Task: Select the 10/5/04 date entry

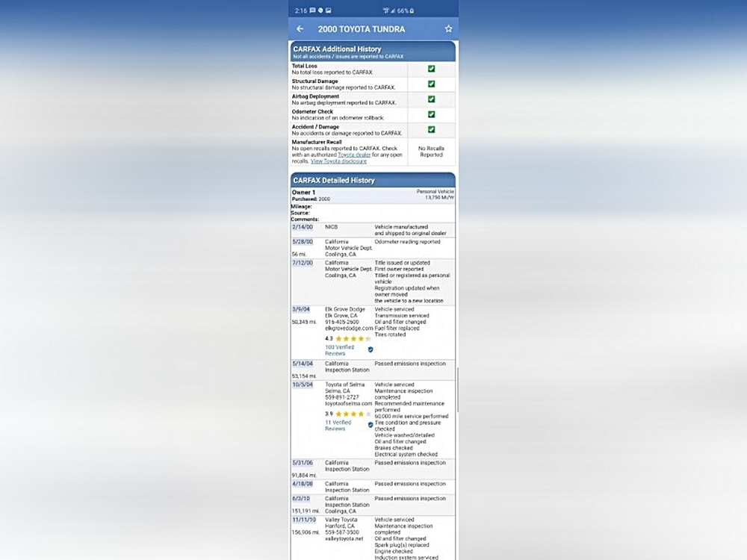Action: [303, 385]
